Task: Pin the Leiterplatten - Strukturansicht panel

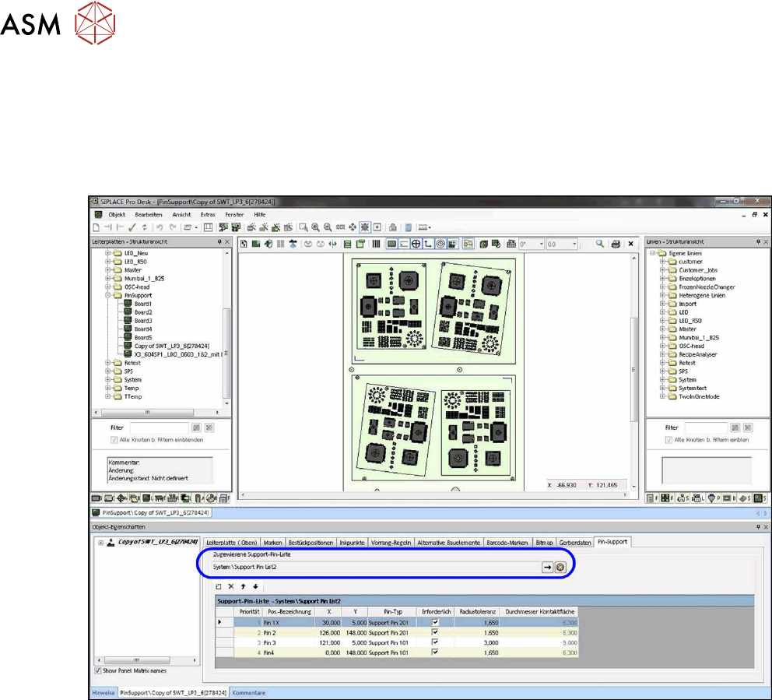Action: point(219,242)
